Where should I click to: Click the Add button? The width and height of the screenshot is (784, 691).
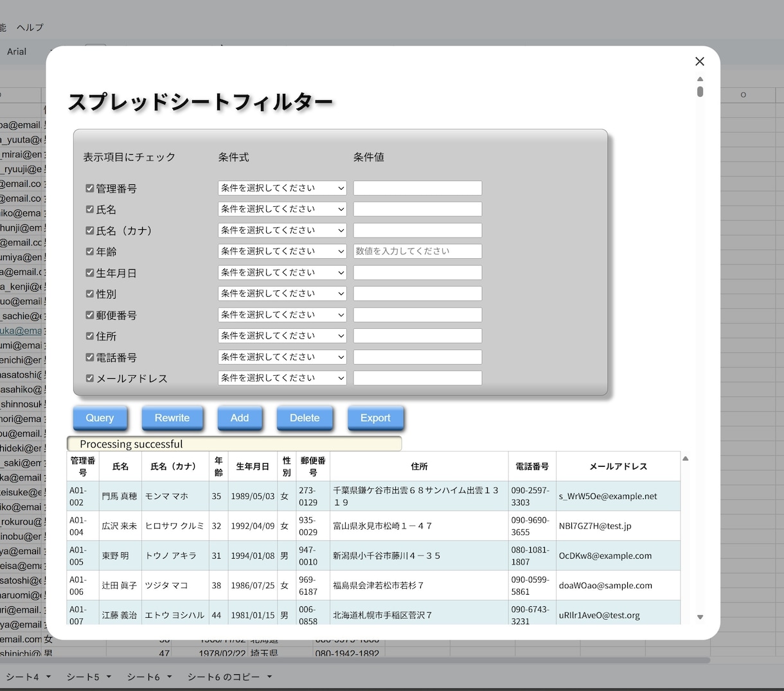[240, 417]
